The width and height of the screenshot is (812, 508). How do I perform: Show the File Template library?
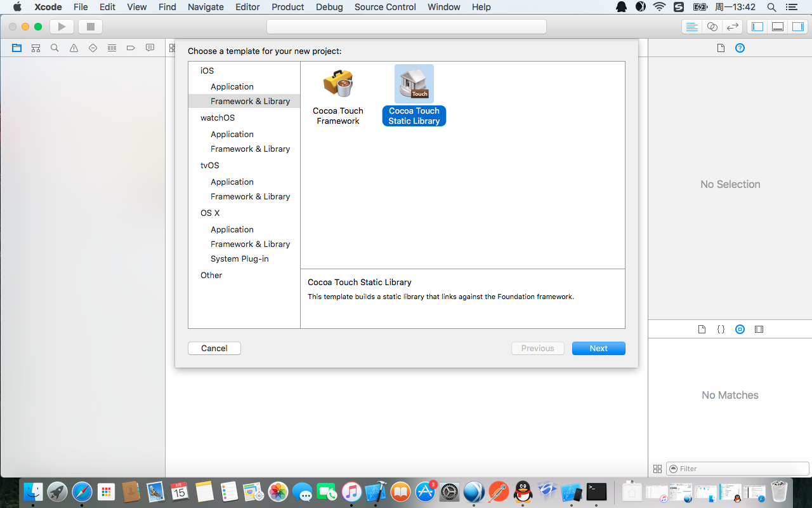[x=702, y=329]
